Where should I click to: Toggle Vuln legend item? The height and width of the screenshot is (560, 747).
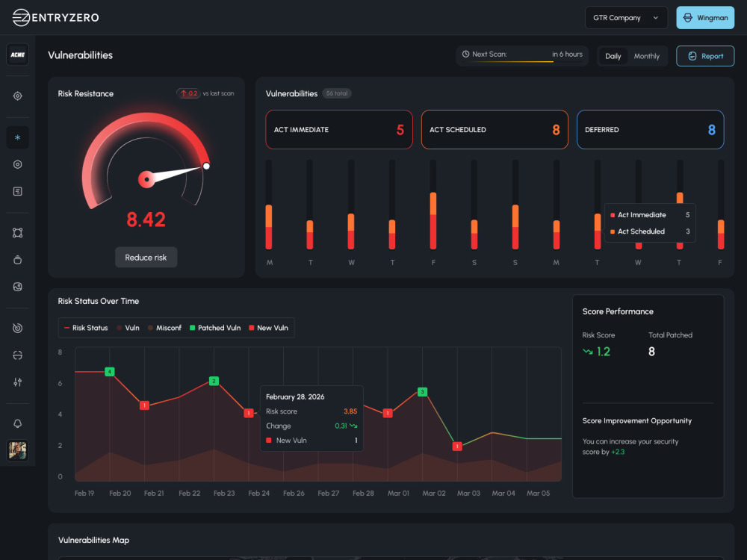click(x=128, y=328)
